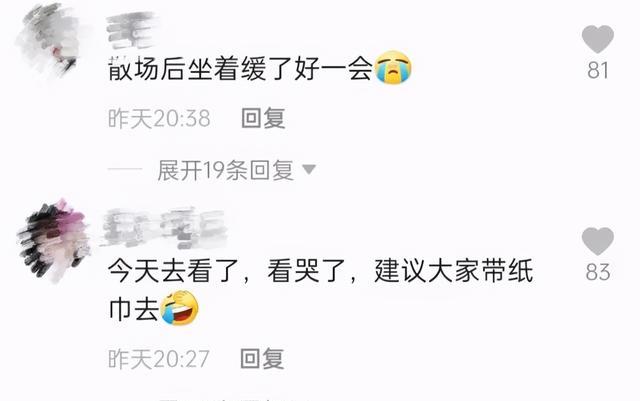Open second commenter's pink-haired avatar
Viewport: 640px width, 401px height.
pyautogui.click(x=53, y=240)
